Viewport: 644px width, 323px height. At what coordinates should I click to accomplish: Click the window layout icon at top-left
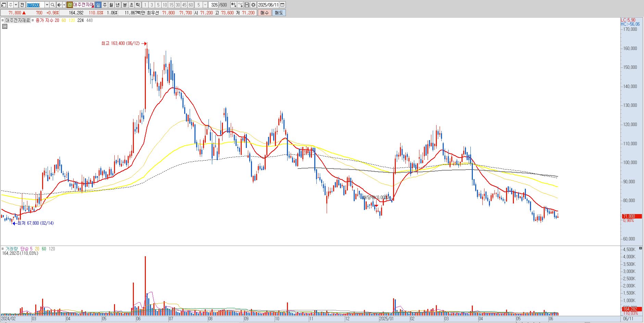click(x=3, y=5)
